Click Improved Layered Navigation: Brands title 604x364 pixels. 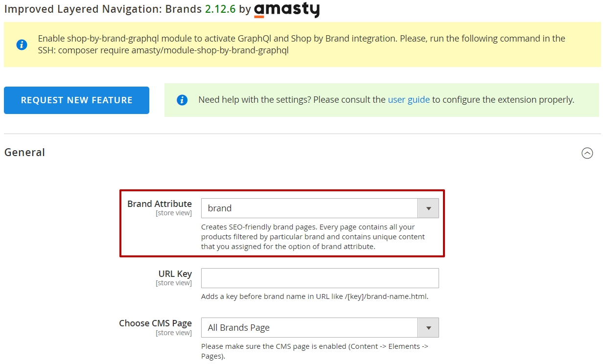103,9
